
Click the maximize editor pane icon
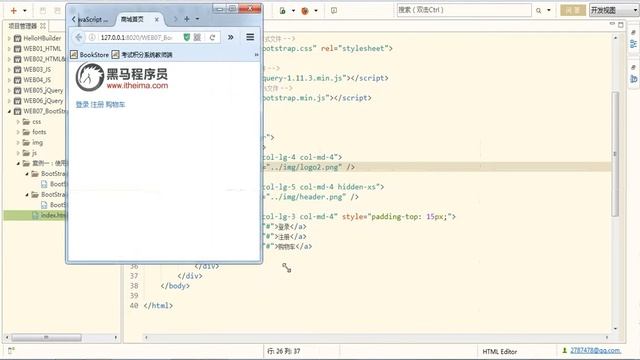click(x=620, y=24)
